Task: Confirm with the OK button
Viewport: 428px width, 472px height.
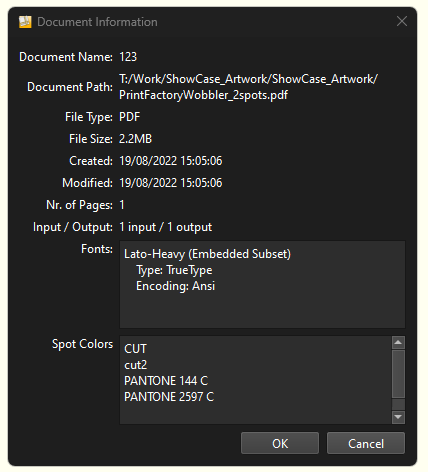Action: pos(280,443)
